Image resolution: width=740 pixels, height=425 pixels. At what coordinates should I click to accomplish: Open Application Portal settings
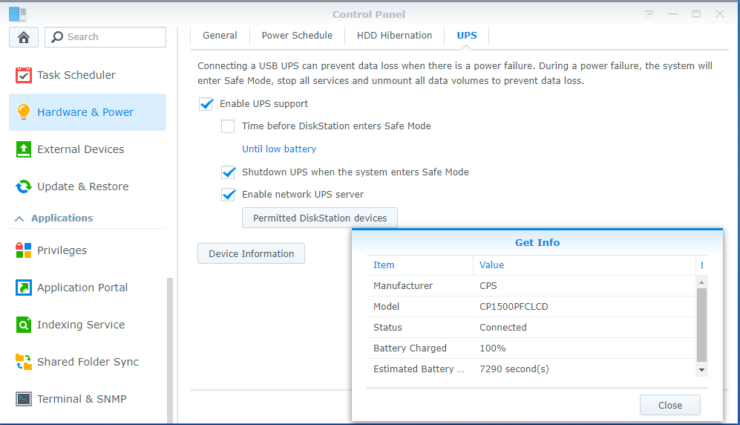tap(82, 287)
